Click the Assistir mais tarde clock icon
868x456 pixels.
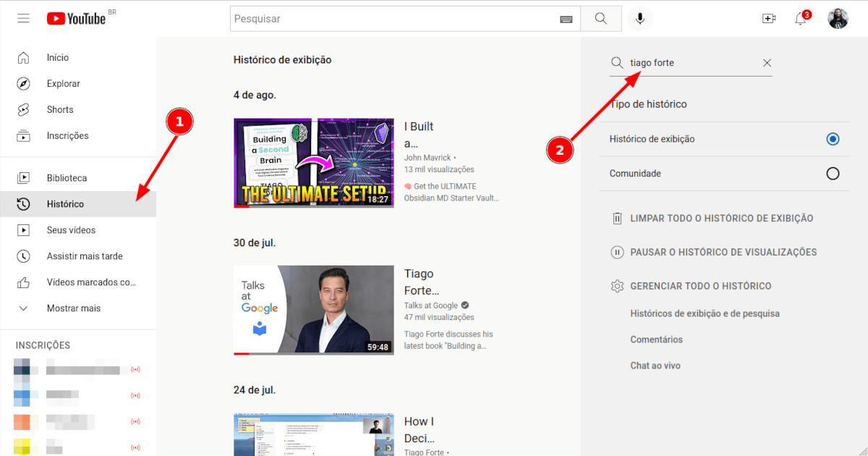(x=23, y=256)
